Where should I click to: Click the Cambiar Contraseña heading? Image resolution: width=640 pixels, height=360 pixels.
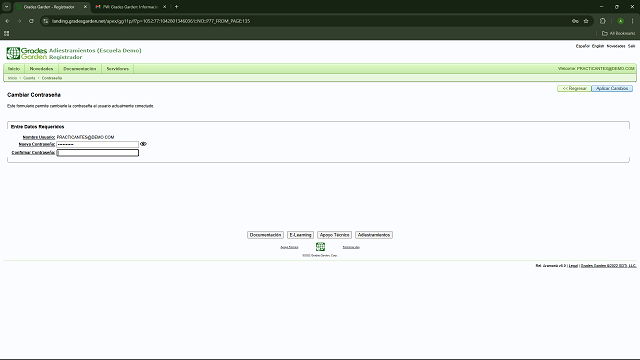pos(34,95)
